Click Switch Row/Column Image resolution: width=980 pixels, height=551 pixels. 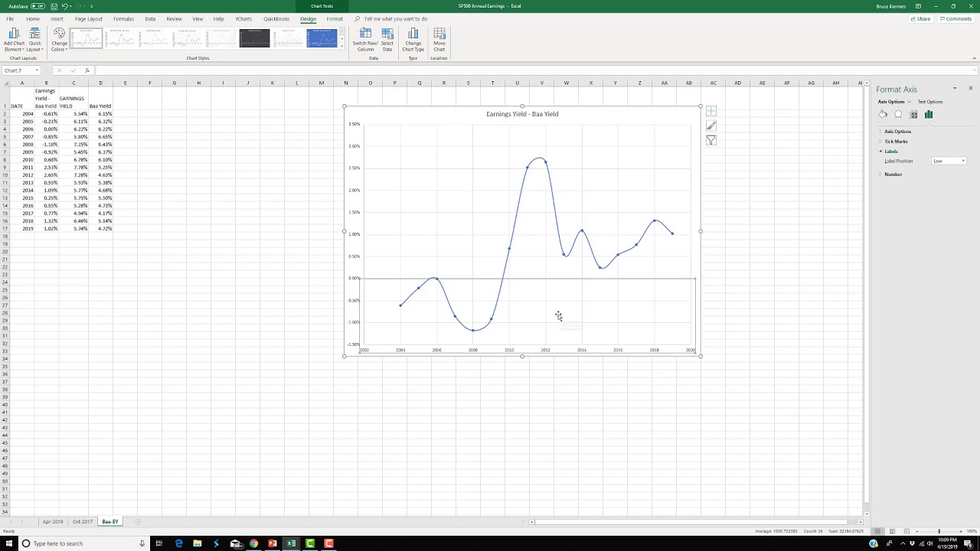[x=365, y=40]
